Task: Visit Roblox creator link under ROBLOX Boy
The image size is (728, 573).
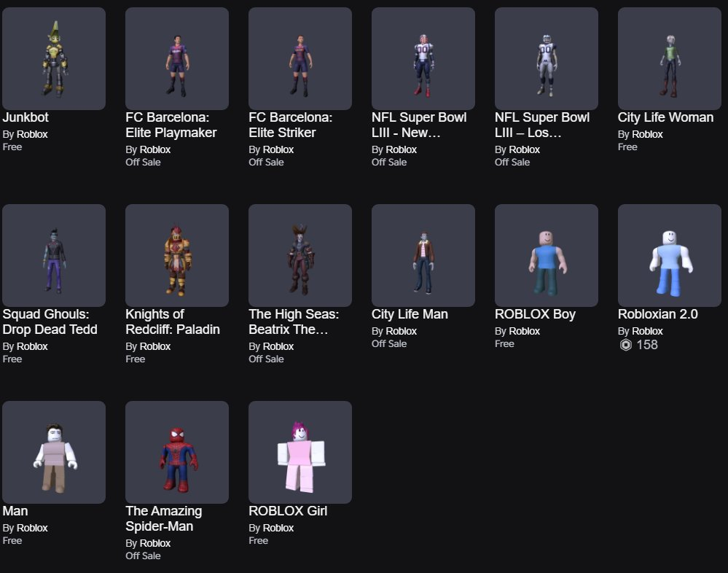Action: point(524,332)
